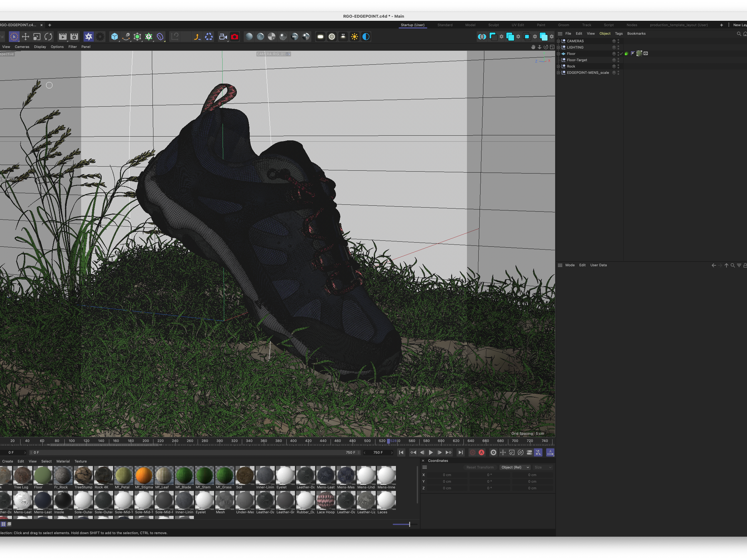Open the edit render settings clapperboard

(x=74, y=37)
